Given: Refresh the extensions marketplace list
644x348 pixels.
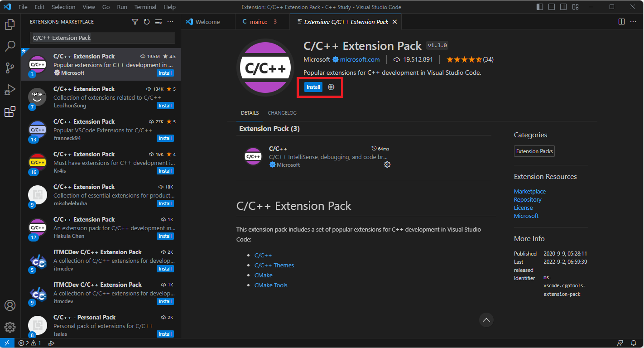Looking at the screenshot, I should click(x=146, y=22).
